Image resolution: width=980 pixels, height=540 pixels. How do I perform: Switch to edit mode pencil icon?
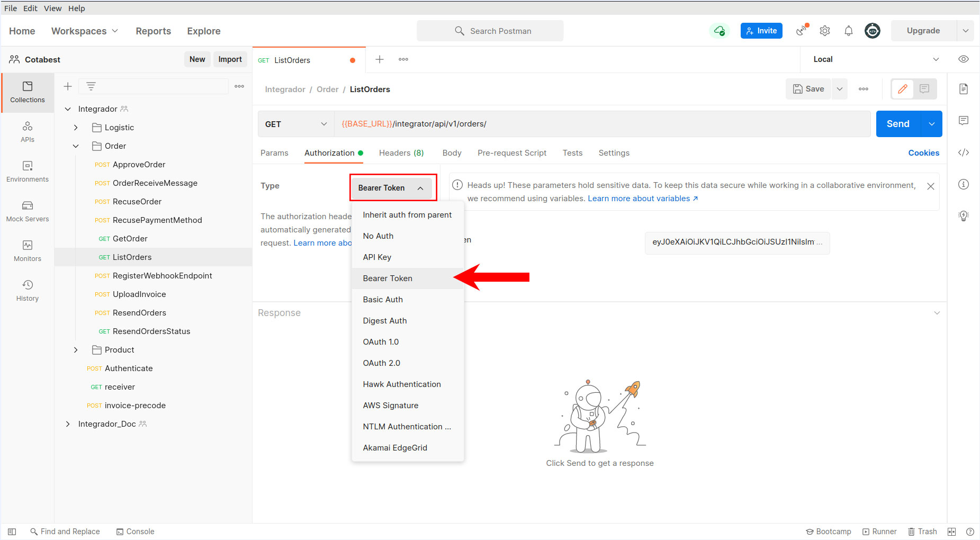pyautogui.click(x=903, y=89)
